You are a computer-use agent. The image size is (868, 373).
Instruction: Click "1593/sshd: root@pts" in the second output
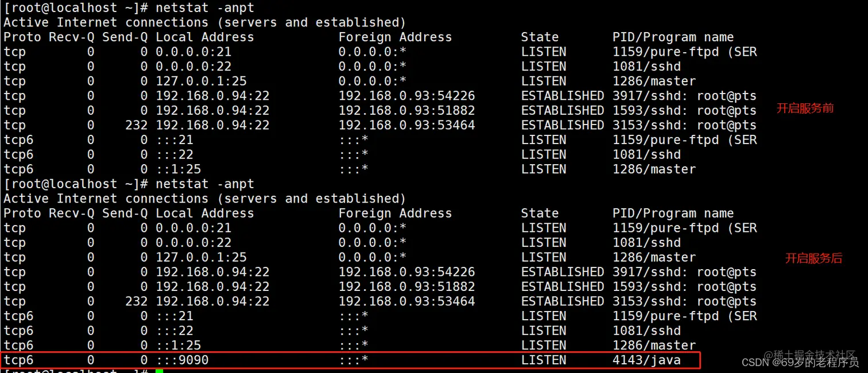coord(684,286)
